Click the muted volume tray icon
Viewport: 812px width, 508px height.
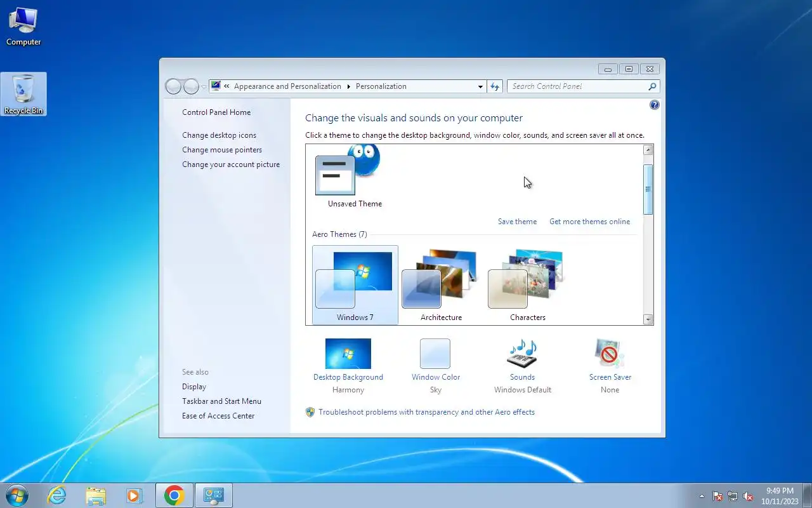coord(748,496)
